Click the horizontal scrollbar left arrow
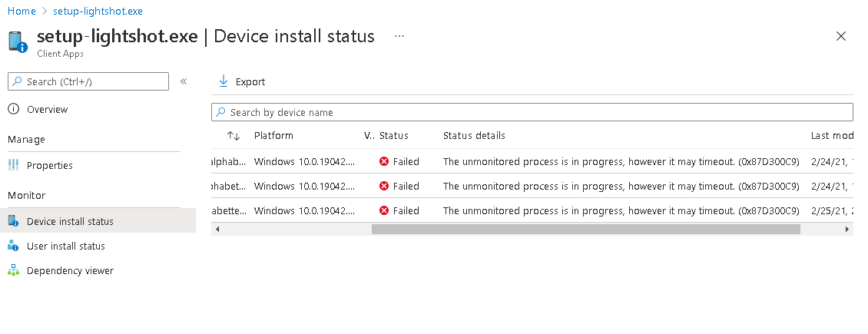This screenshot has width=868, height=334. point(217,229)
